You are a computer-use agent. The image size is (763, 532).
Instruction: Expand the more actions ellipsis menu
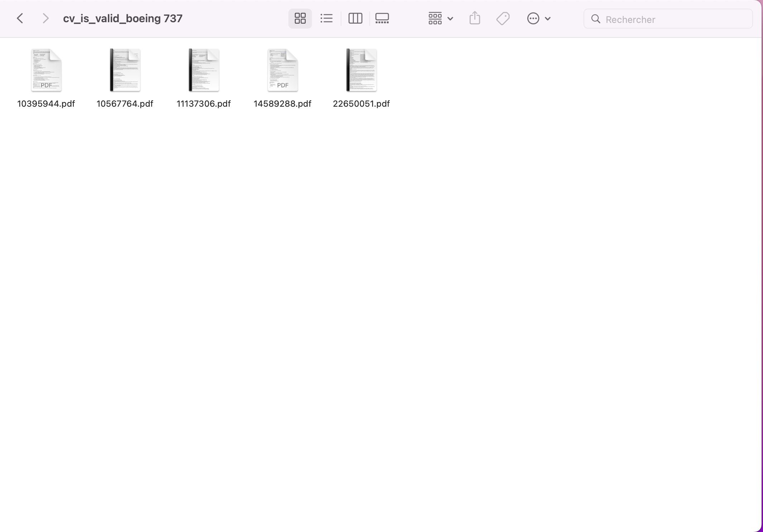click(x=533, y=18)
